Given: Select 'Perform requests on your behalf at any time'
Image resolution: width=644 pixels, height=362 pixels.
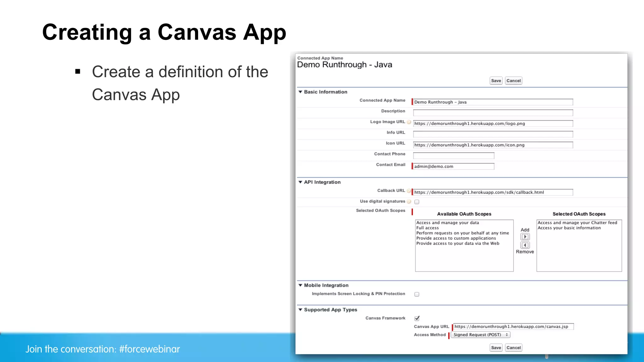Looking at the screenshot, I should [463, 233].
